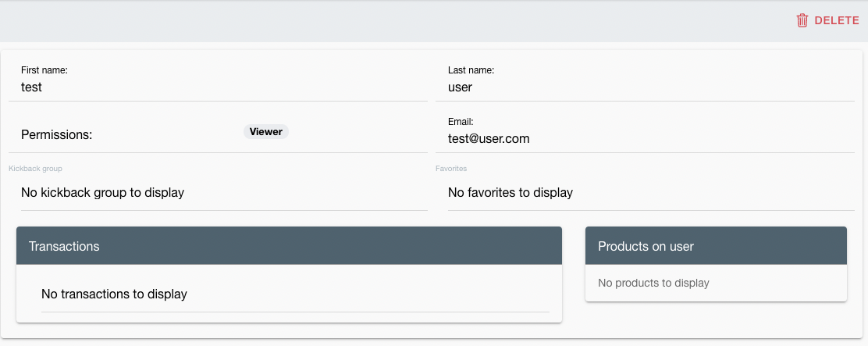This screenshot has height=346, width=868.
Task: Click the gray top toolbar area
Action: [387, 21]
